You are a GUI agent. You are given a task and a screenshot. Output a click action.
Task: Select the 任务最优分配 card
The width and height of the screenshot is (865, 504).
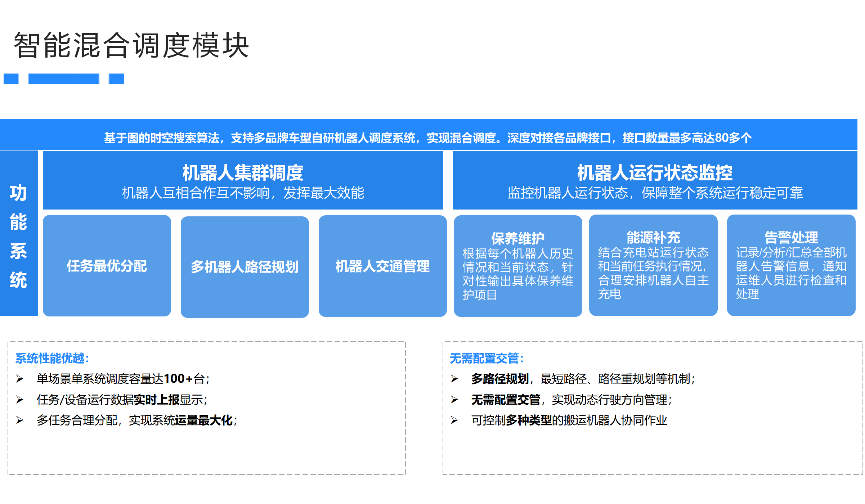coord(107,266)
